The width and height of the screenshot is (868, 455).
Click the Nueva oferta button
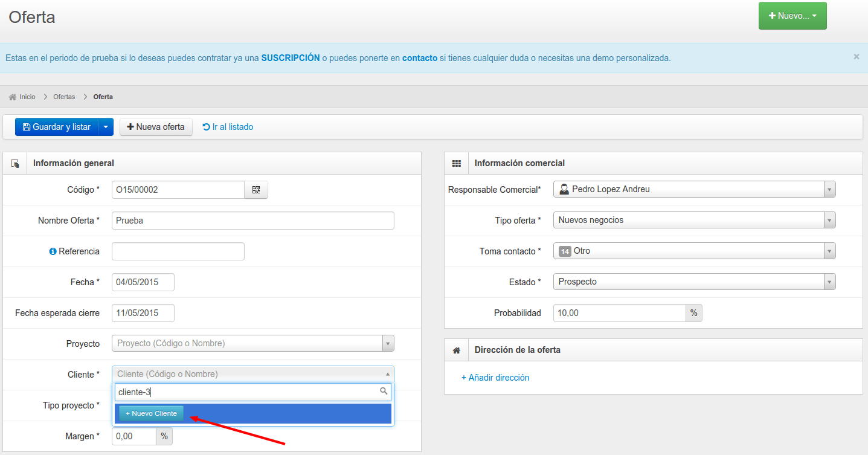click(156, 127)
